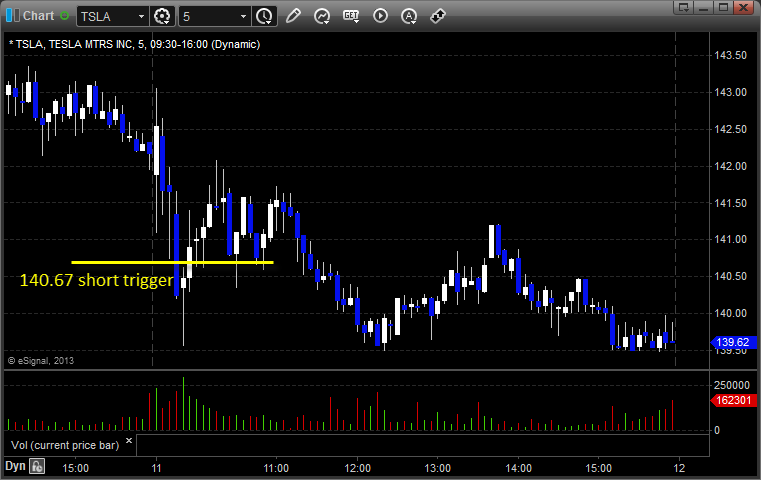
Task: Click the Vol (current price bar) label
Action: (65, 445)
